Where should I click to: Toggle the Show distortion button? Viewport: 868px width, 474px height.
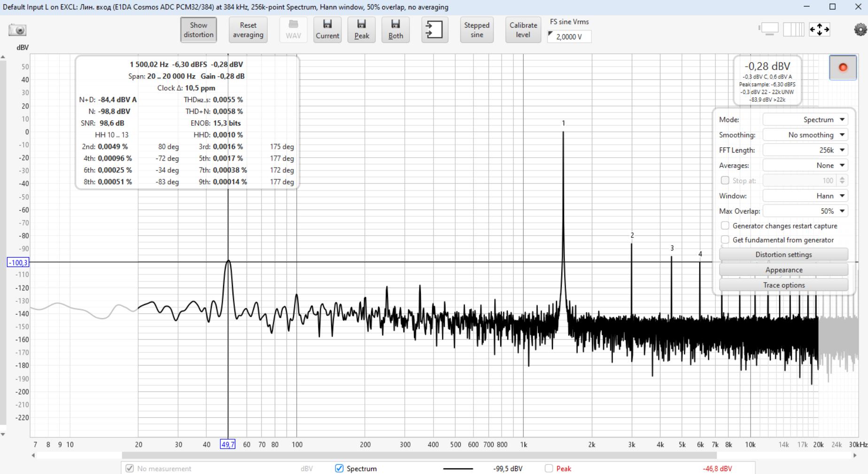point(198,30)
